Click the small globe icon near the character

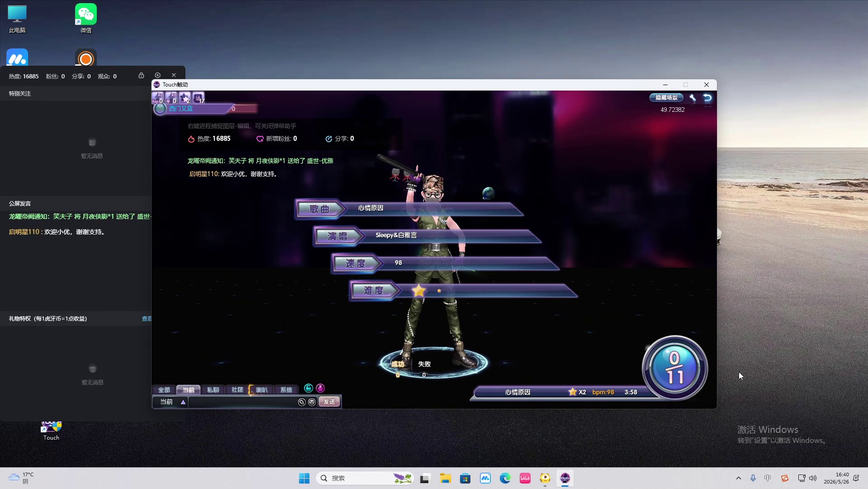(x=488, y=193)
